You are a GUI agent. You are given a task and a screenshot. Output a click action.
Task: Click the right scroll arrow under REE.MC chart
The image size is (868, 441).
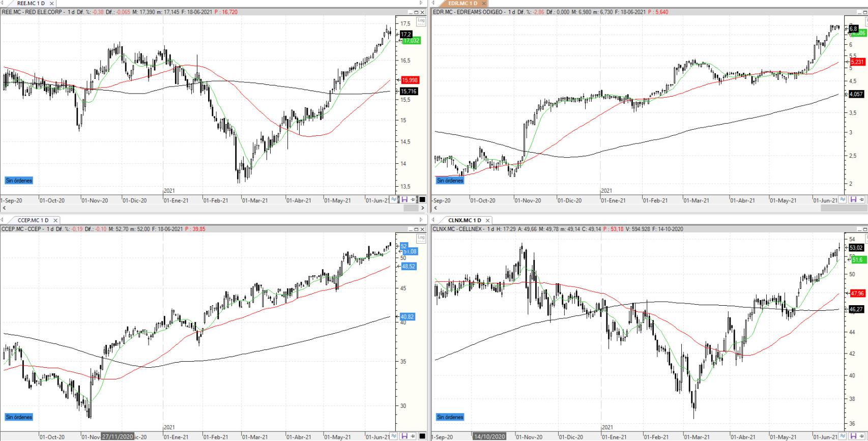coord(422,208)
